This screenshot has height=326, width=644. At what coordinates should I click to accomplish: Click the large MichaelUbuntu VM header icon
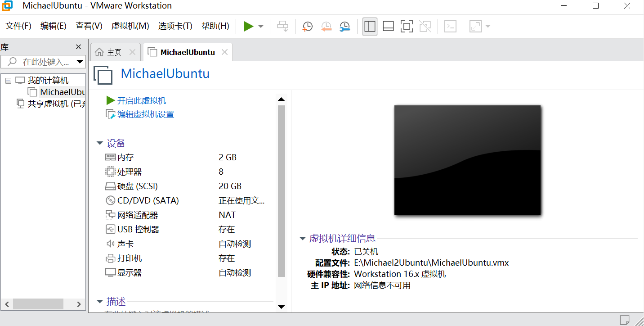(103, 74)
